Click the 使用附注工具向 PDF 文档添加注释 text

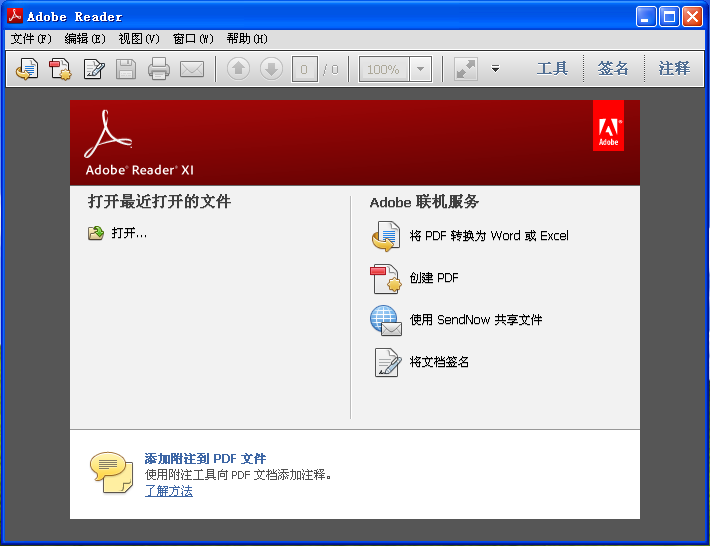238,475
